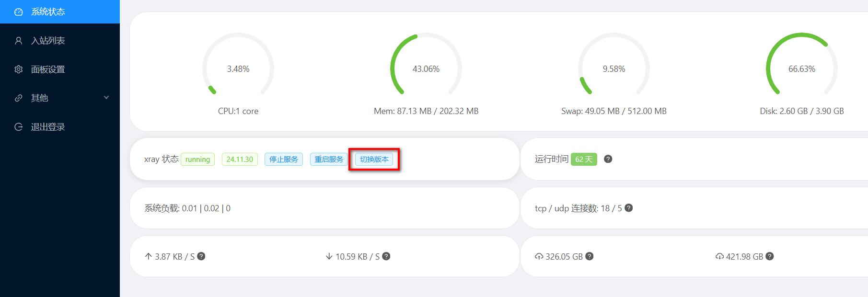Screen dimensions: 868x297
Task: Open the 入站列表 sidebar menu item
Action: 60,41
